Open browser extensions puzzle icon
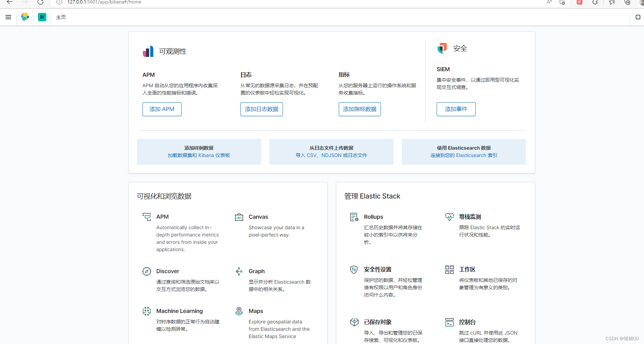Screen dimensions: 644x344 pyautogui.click(x=595, y=2)
